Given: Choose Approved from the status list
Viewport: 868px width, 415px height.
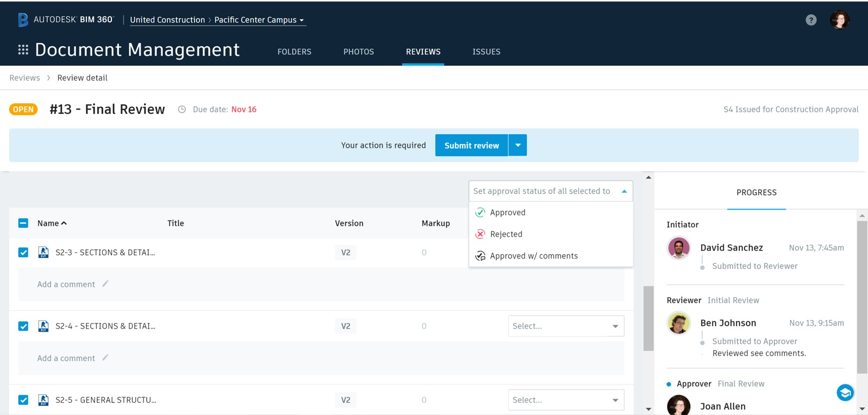Looking at the screenshot, I should (x=507, y=213).
